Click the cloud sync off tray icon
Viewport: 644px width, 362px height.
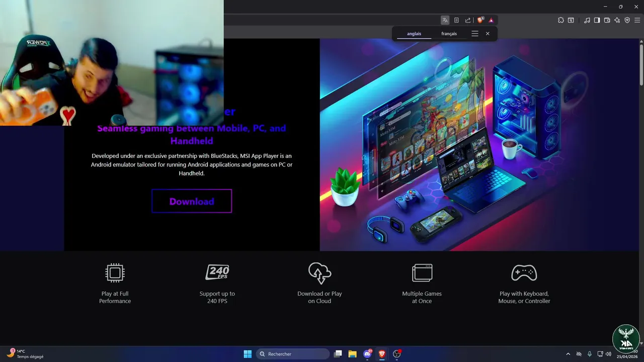579,354
